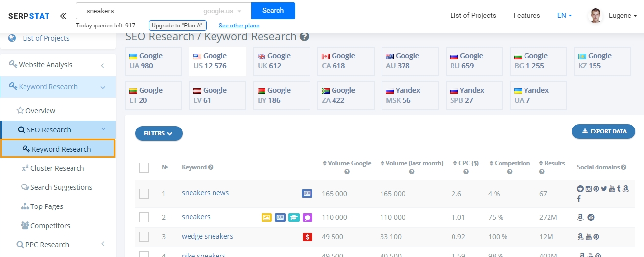Open Competitors in sidebar
This screenshot has width=644, height=257.
point(45,226)
